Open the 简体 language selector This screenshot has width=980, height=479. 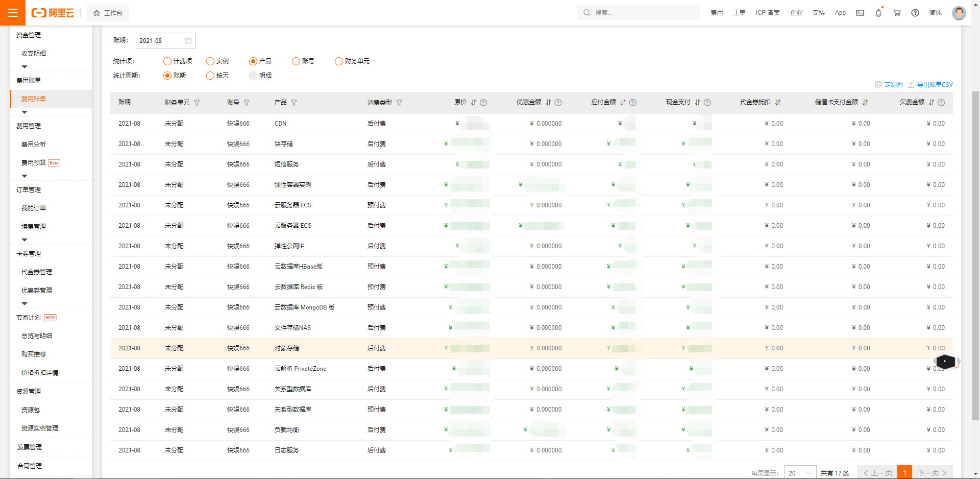tap(936, 13)
